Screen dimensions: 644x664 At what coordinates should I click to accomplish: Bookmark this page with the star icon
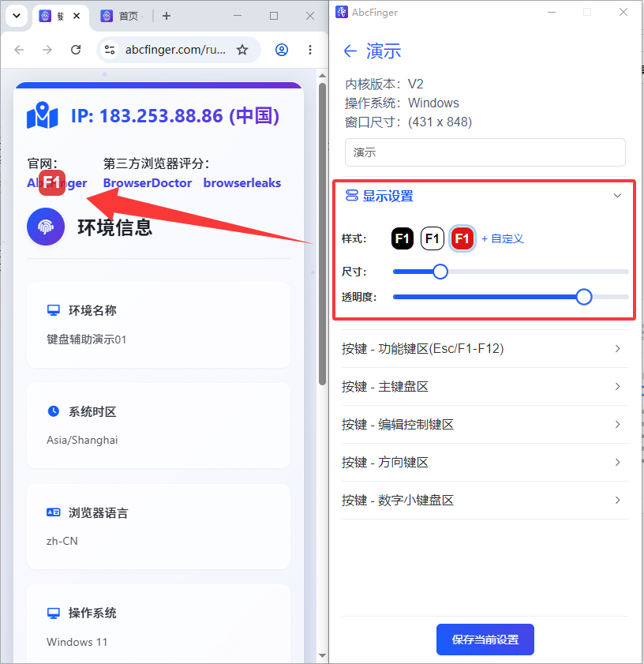[242, 50]
